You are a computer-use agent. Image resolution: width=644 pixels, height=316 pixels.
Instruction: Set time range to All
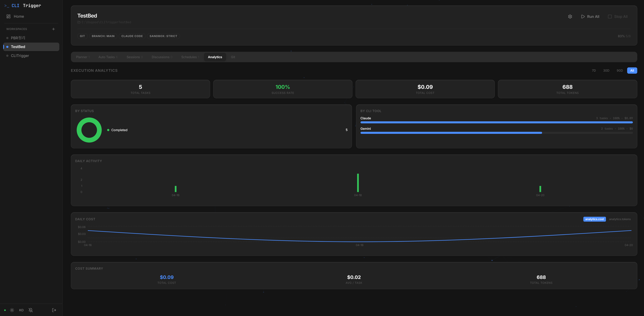tap(632, 71)
